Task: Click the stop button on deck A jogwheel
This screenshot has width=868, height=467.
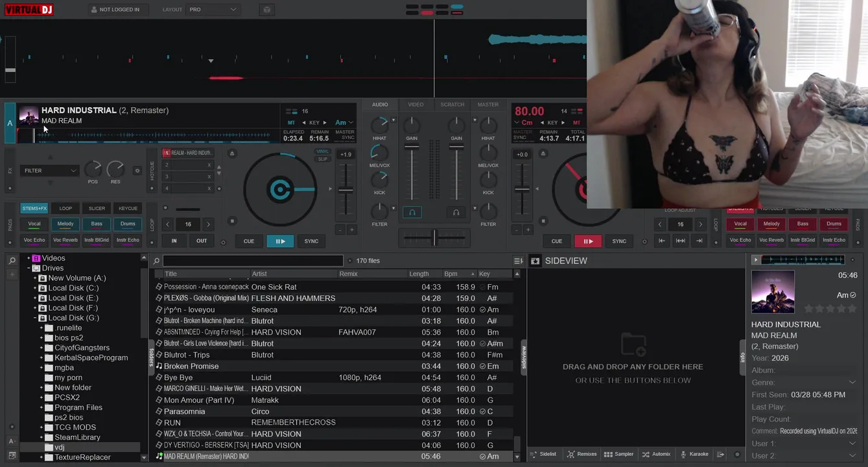Action: click(x=233, y=221)
